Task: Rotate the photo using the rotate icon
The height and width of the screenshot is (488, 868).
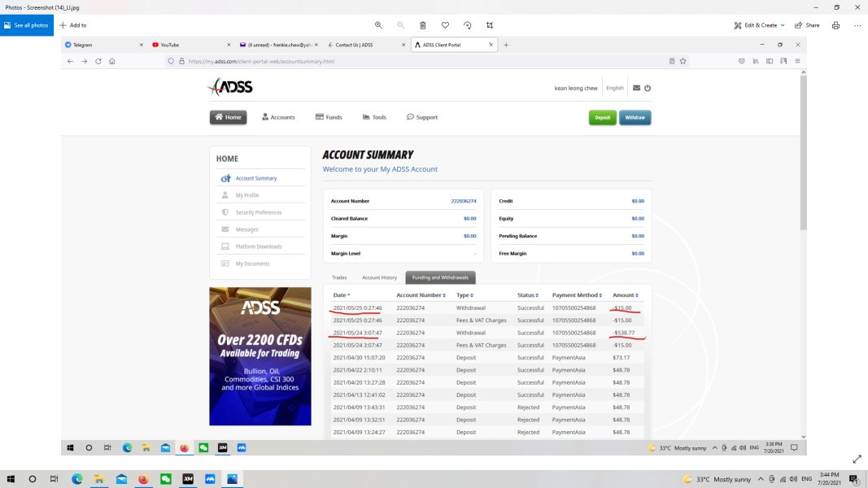Action: 467,25
